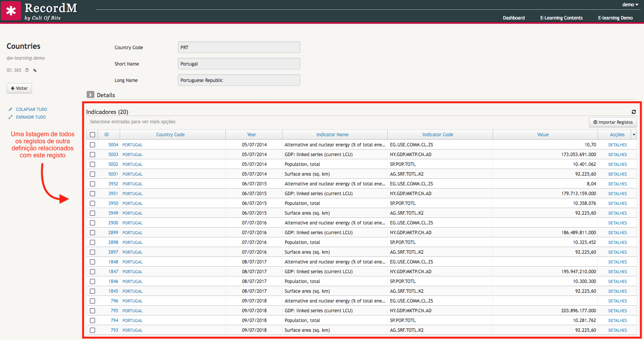
Task: Toggle the select-all checkbox in header
Action: (92, 135)
